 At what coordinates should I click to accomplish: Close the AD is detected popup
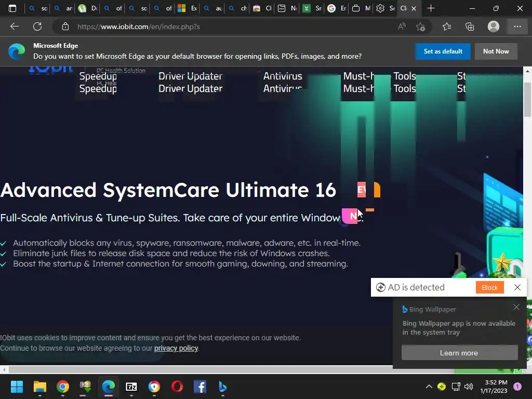tap(517, 287)
